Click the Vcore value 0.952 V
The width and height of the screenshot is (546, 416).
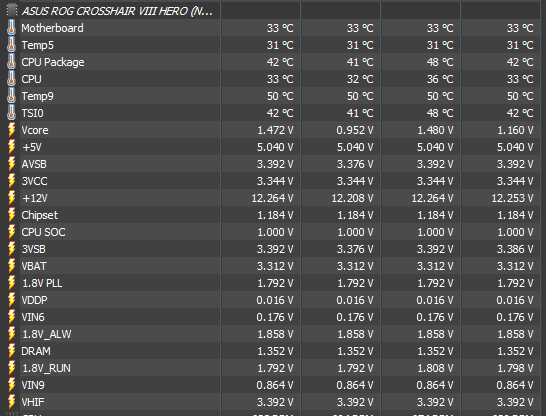click(x=355, y=130)
